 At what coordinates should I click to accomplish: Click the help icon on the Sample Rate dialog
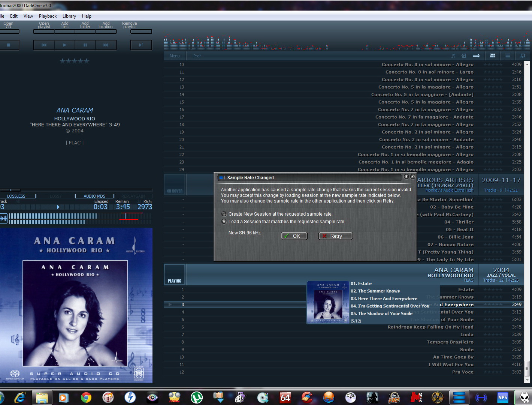pyautogui.click(x=406, y=177)
